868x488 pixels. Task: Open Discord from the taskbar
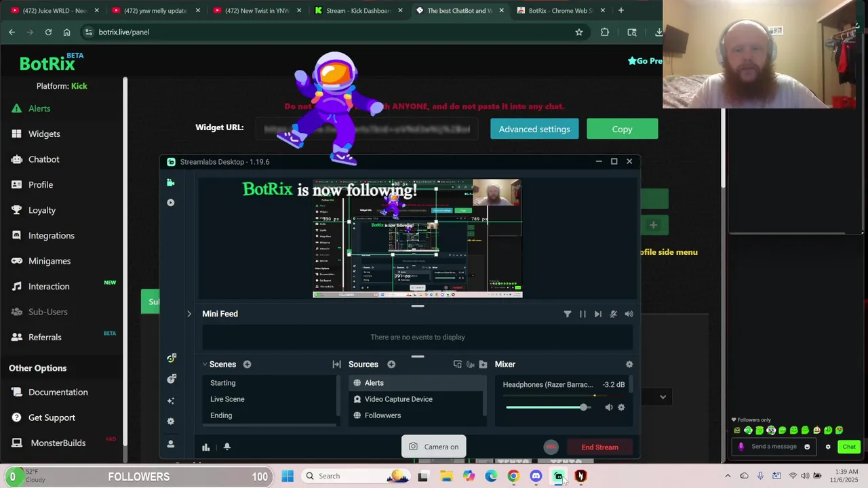coord(536,476)
